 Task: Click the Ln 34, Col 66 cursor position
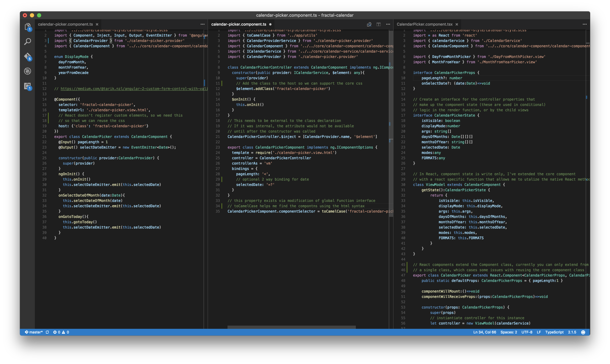point(485,332)
